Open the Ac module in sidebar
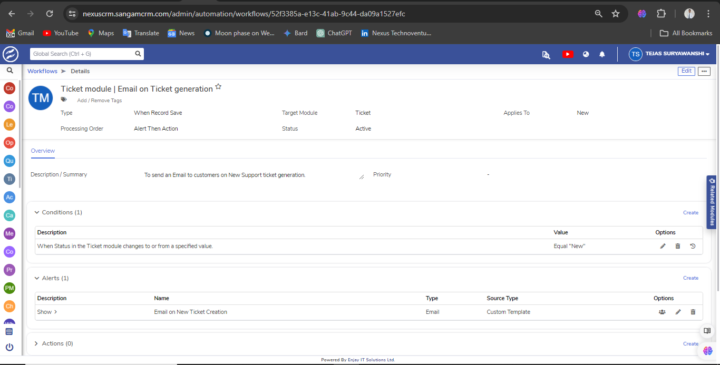The height and width of the screenshot is (365, 720). (9, 197)
